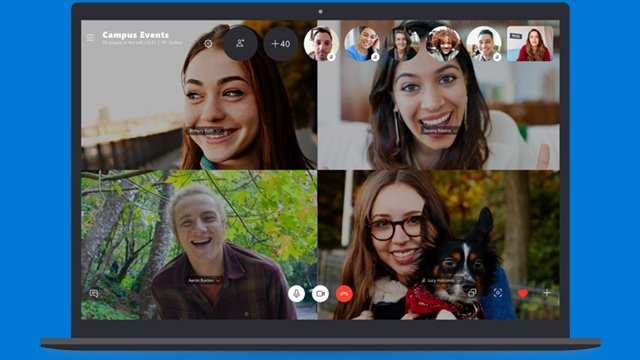Open the chat conversation icon
Viewport: 640px width, 360px height.
pos(94,293)
